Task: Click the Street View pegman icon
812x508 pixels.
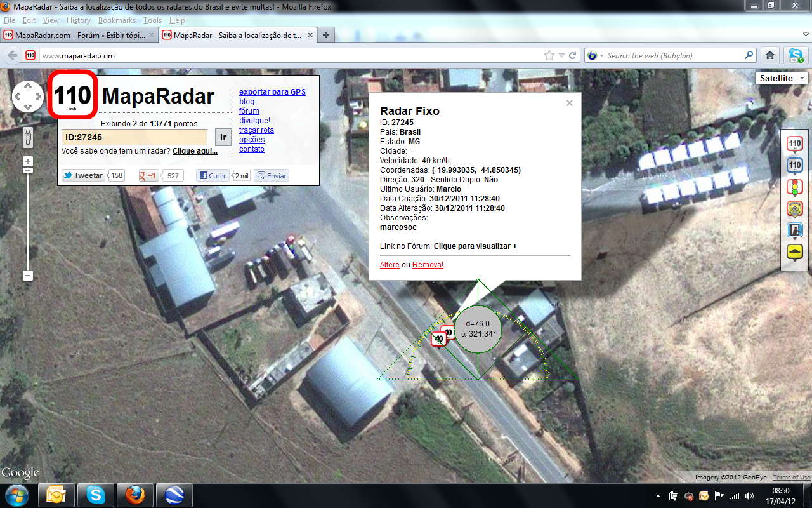Action: tap(28, 137)
